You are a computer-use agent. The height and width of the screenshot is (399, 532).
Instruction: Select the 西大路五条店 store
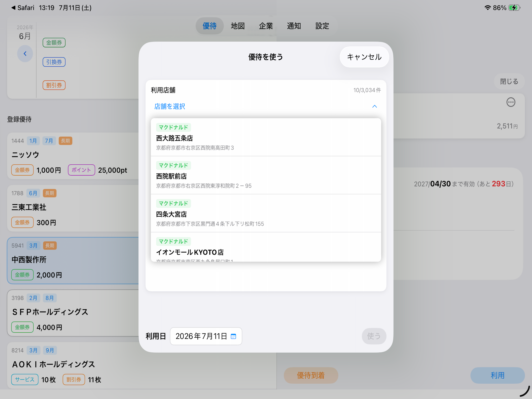click(x=266, y=137)
